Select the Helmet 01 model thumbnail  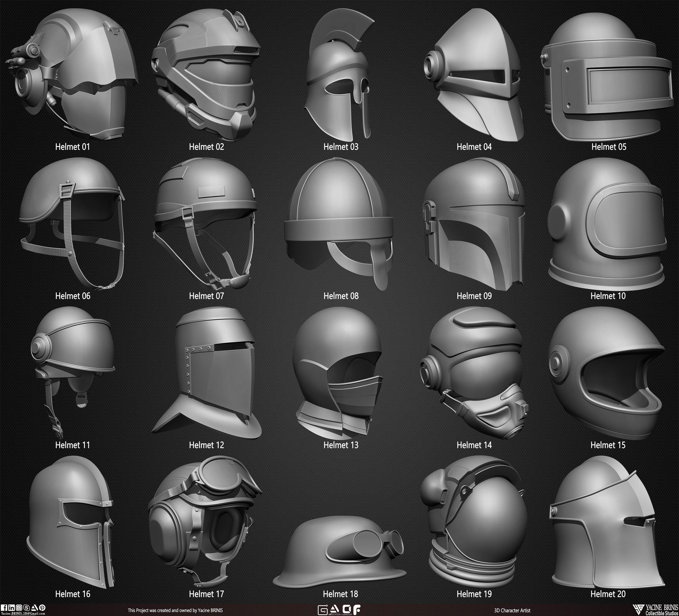[x=71, y=74]
